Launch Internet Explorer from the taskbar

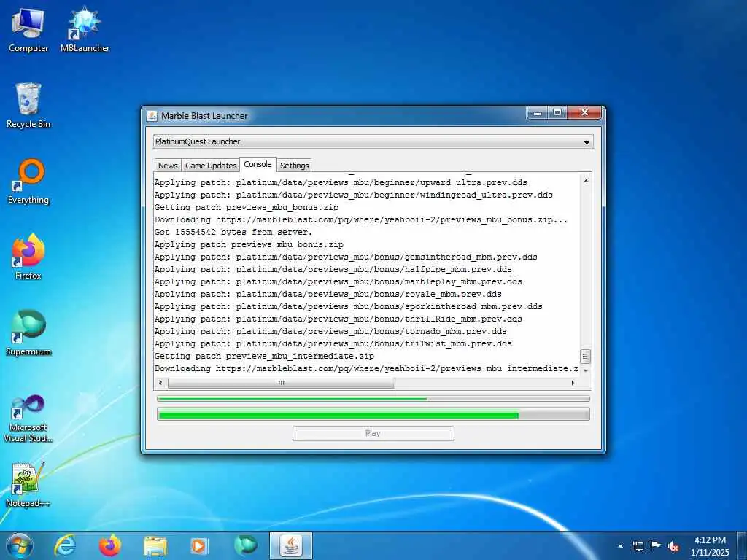click(x=65, y=545)
